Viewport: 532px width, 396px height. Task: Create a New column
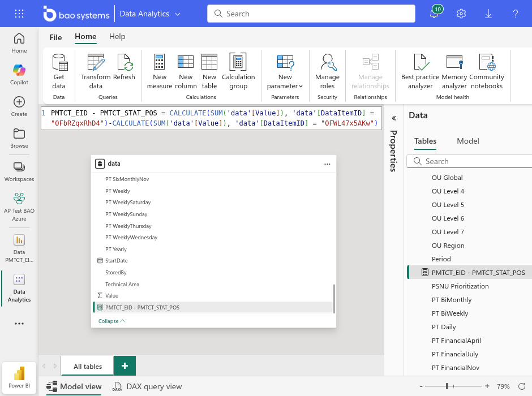tap(186, 71)
